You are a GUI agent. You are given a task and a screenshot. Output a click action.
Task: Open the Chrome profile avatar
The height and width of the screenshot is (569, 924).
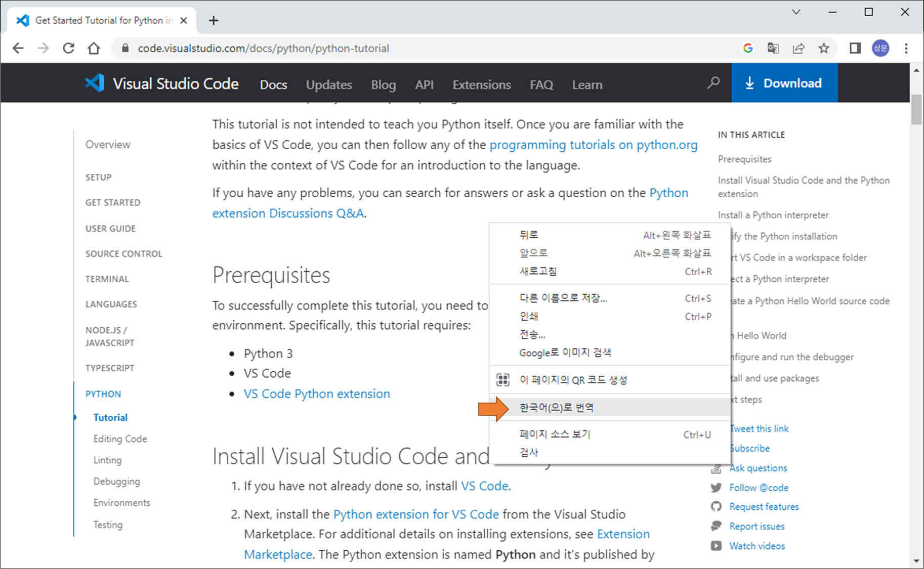tap(880, 48)
